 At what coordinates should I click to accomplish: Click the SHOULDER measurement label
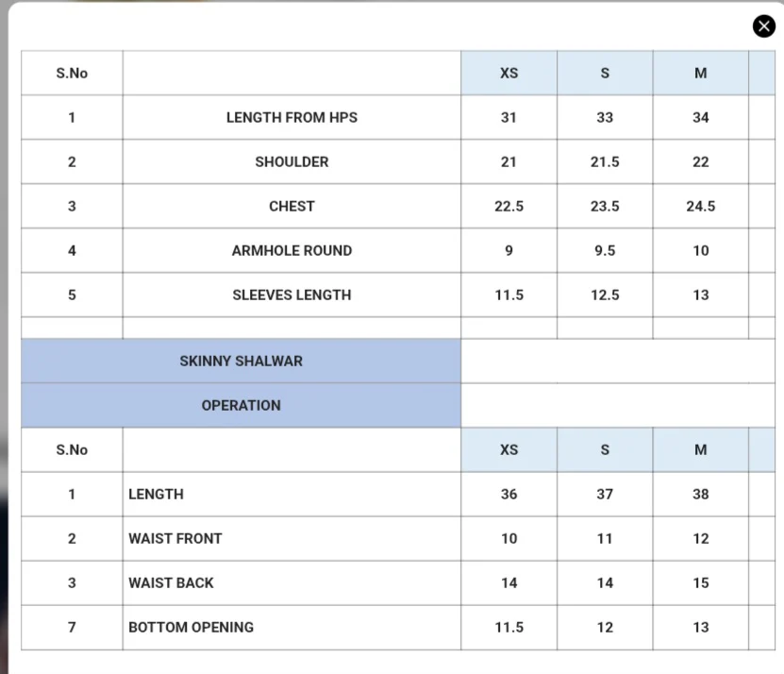tap(292, 161)
